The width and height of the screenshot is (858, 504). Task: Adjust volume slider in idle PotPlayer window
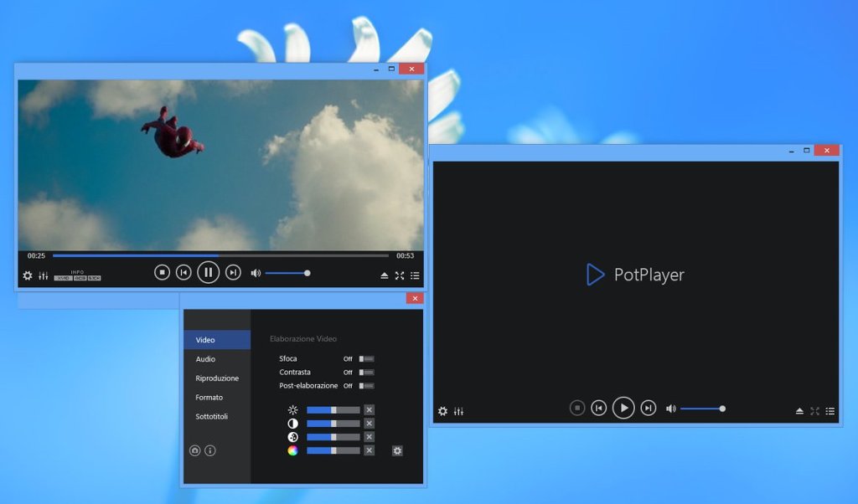tap(703, 409)
